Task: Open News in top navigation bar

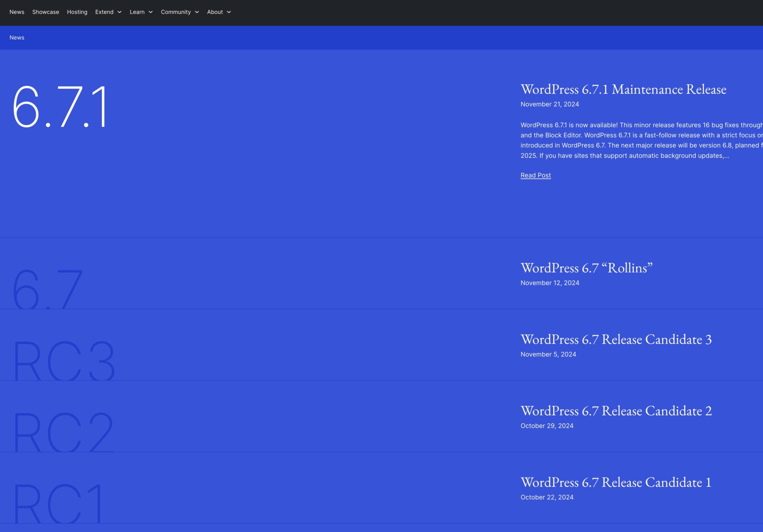Action: click(17, 12)
